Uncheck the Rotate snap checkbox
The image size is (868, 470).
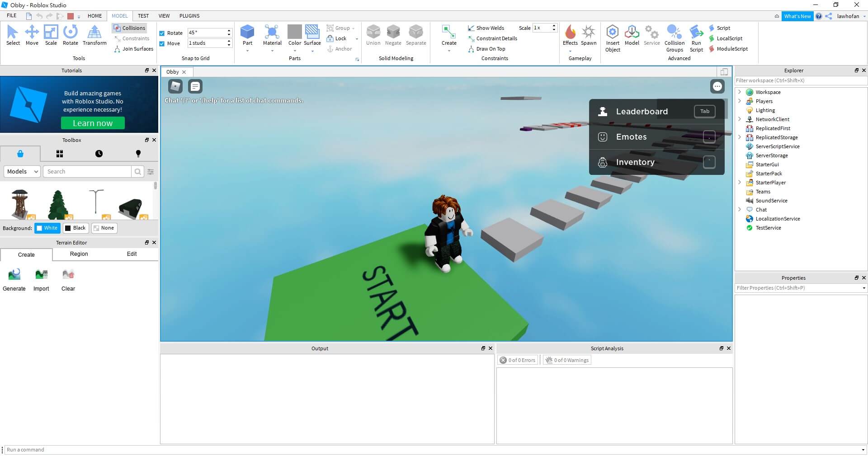tap(162, 33)
